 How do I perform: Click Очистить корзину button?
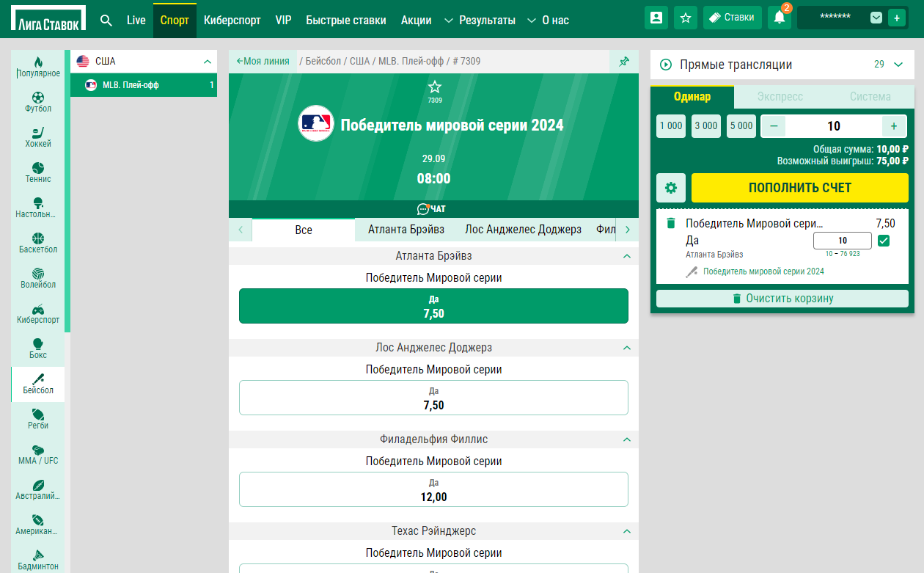click(782, 299)
